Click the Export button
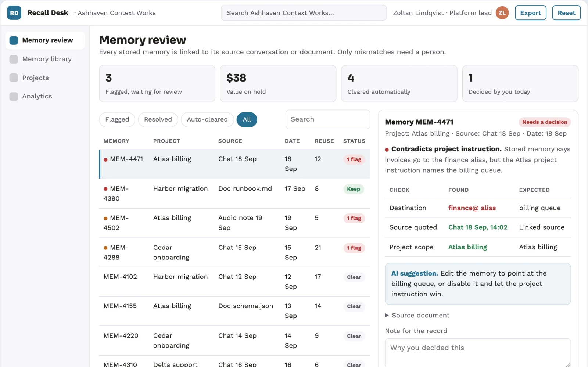The height and width of the screenshot is (367, 588). (531, 13)
